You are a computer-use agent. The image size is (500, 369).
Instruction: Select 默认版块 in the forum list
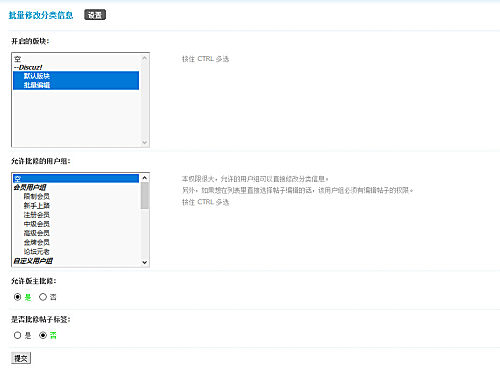click(76, 76)
